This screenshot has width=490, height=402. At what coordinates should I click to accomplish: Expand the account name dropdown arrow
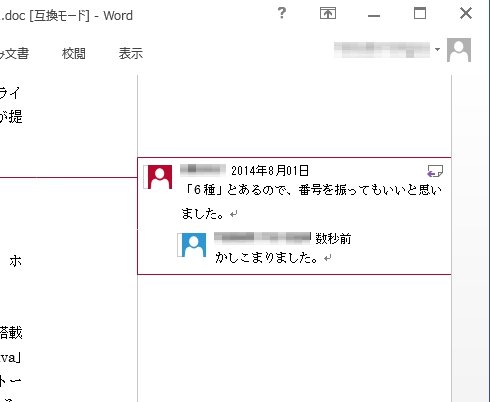tap(437, 50)
